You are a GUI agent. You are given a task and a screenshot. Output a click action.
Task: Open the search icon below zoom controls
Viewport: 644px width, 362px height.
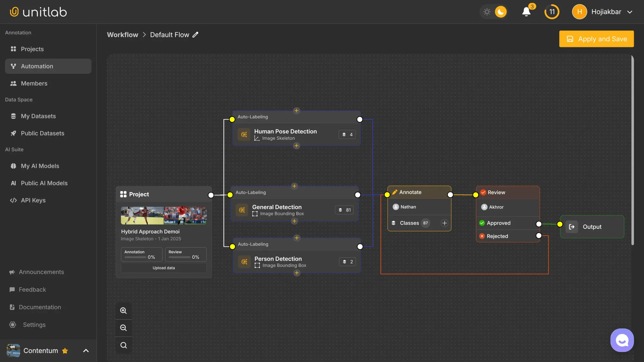[x=124, y=345]
